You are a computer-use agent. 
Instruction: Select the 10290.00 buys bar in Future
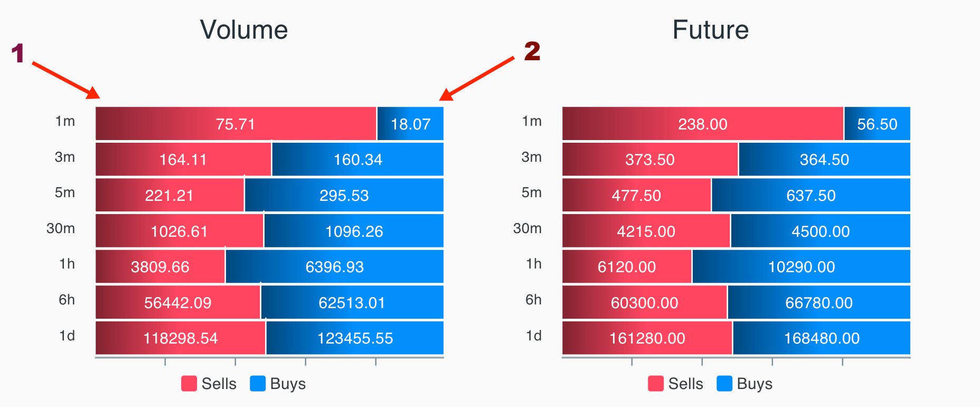click(x=802, y=266)
